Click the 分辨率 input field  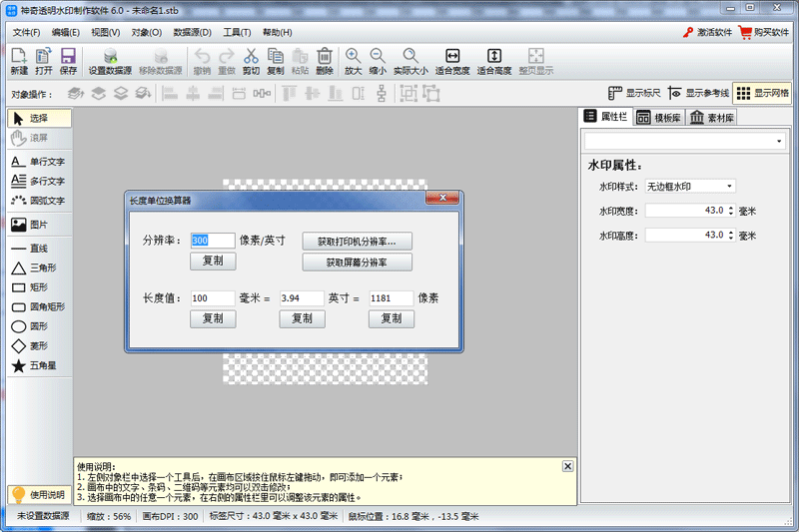(212, 241)
